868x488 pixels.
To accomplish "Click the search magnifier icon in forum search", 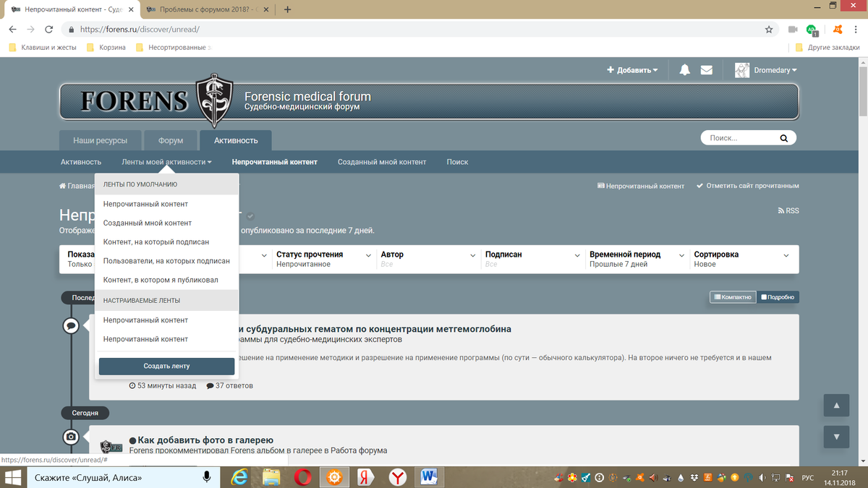I will 784,138.
